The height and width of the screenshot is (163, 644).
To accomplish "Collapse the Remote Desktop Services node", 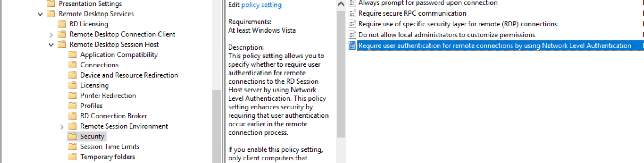I will (x=40, y=14).
